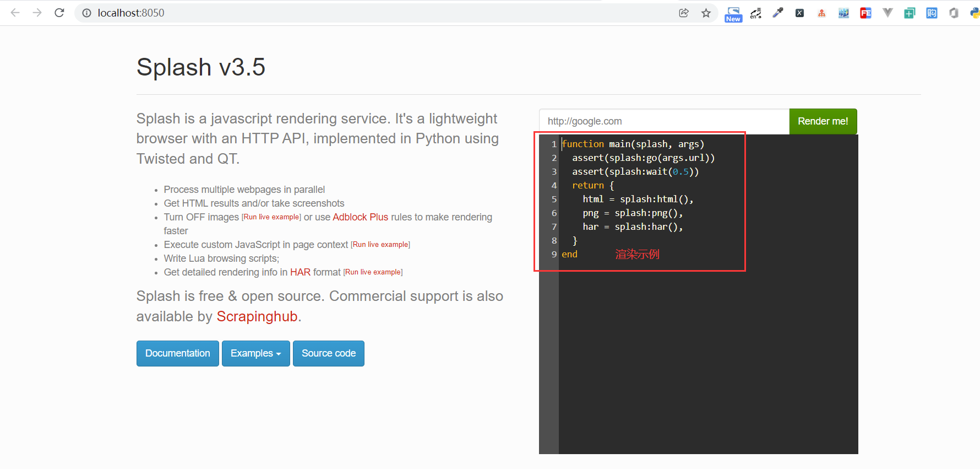
Task: Share this page via share icon
Action: click(684, 13)
